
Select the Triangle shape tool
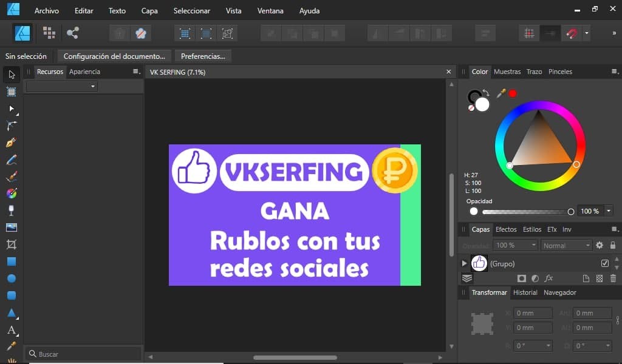click(x=12, y=313)
